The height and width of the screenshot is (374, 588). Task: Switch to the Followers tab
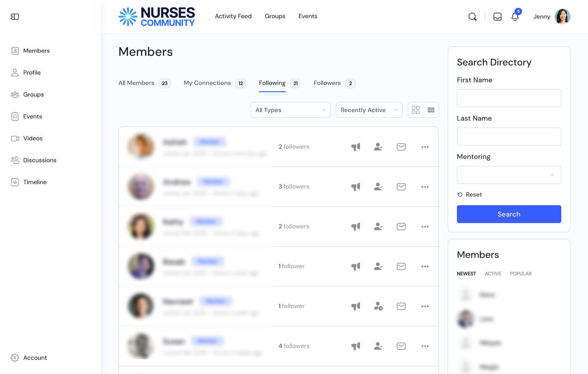(x=327, y=83)
